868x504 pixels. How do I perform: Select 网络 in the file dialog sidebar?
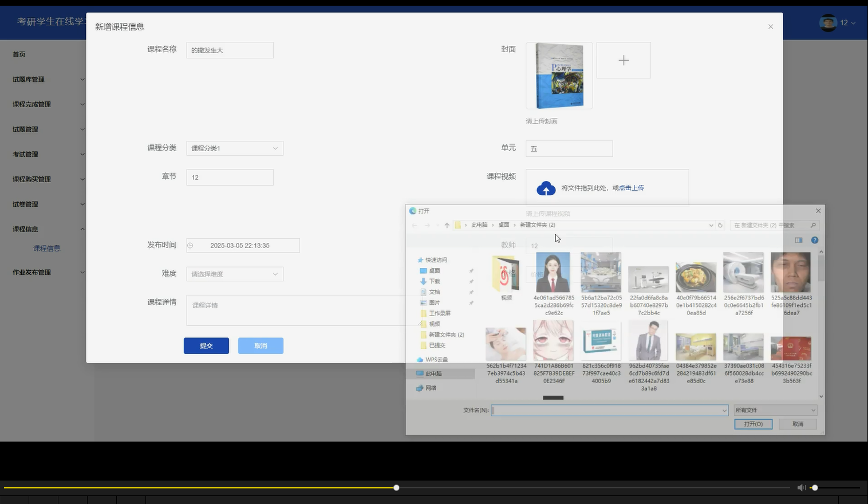pyautogui.click(x=427, y=388)
